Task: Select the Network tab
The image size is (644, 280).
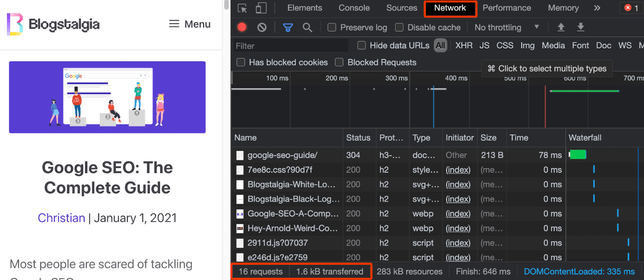Action: pos(450,8)
